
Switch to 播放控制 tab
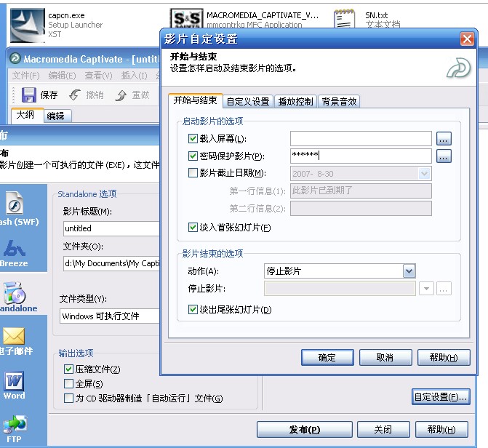pos(295,102)
